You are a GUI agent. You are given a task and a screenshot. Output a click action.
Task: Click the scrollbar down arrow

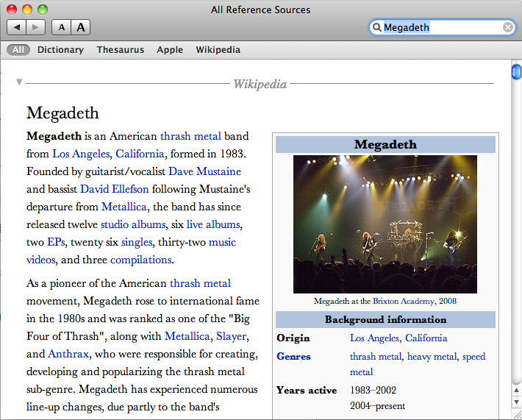pos(516,402)
